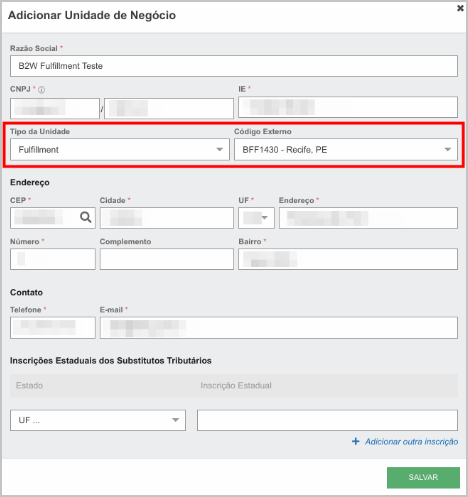Screen dimensions: 468x497
Task: Expand the address UF dropdown
Action: [x=256, y=218]
